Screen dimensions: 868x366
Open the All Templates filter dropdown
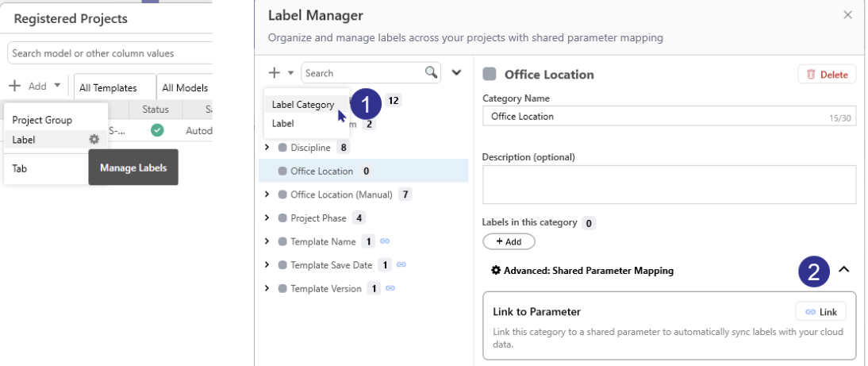[115, 87]
